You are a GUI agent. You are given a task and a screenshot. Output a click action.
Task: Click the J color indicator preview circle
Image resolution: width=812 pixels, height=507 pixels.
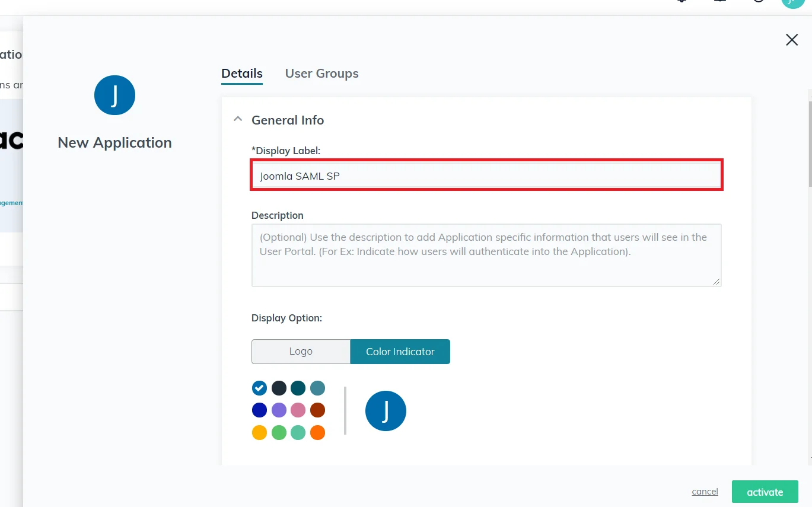386,411
